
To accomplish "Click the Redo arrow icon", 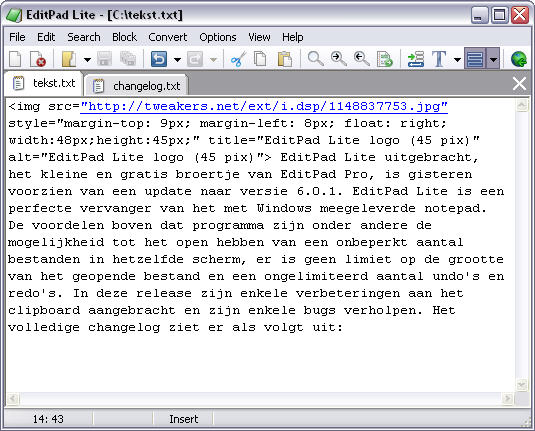I will coord(195,59).
